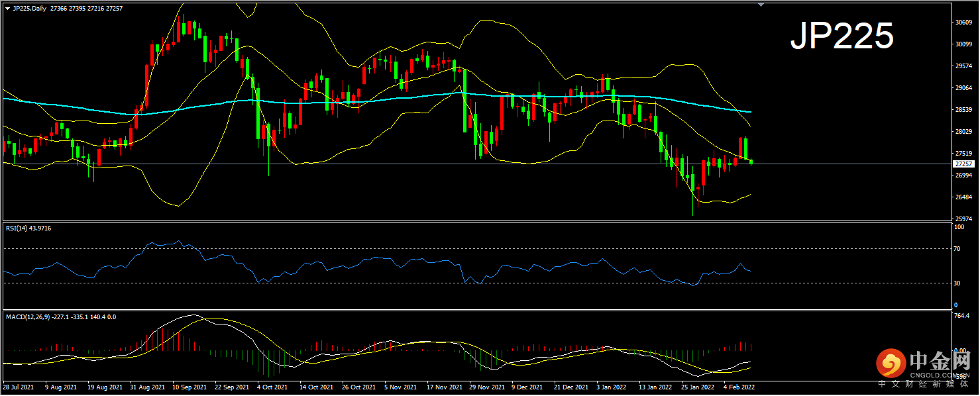
Task: Click the MACD(12,26,9) indicator label
Action: tap(60, 317)
